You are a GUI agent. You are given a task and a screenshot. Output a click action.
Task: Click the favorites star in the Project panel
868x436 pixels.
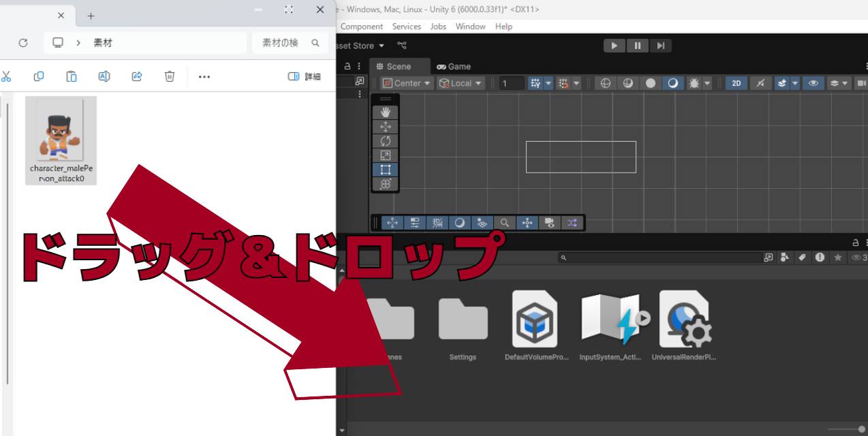point(838,257)
